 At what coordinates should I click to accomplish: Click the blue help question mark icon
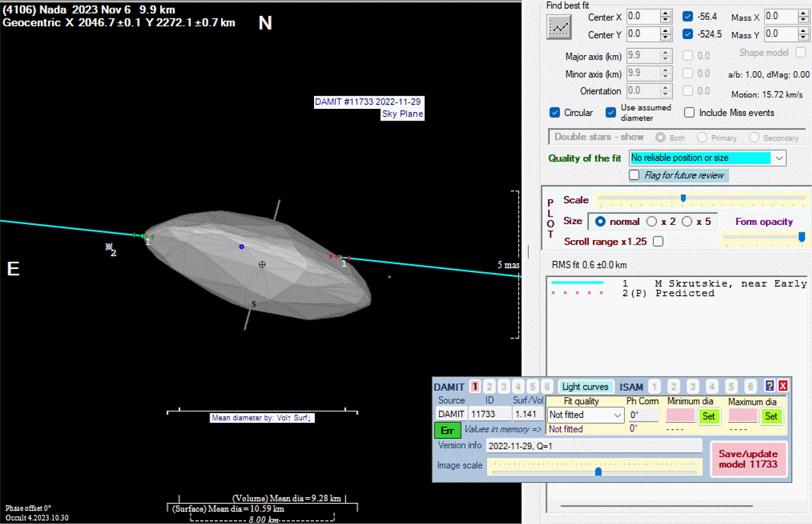pyautogui.click(x=770, y=386)
